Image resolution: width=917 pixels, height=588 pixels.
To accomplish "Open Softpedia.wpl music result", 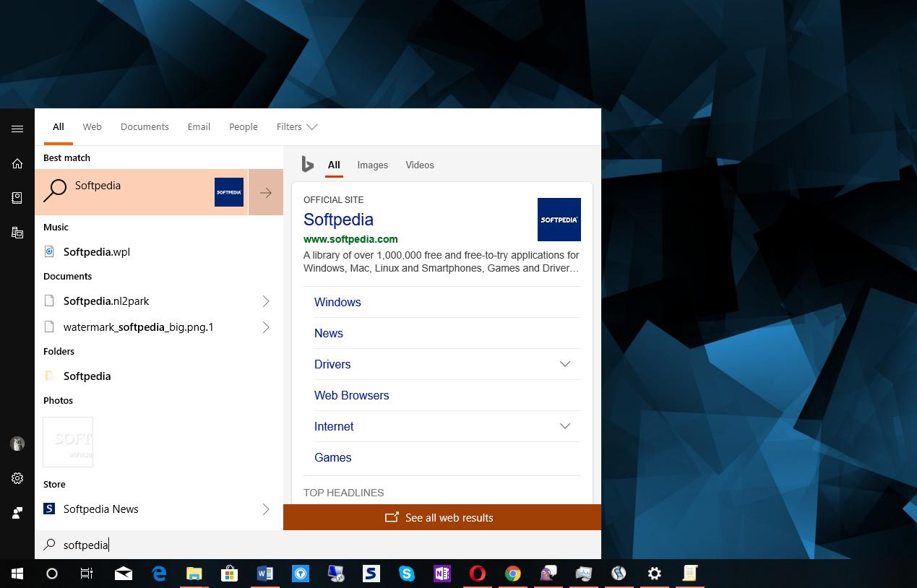I will click(159, 252).
